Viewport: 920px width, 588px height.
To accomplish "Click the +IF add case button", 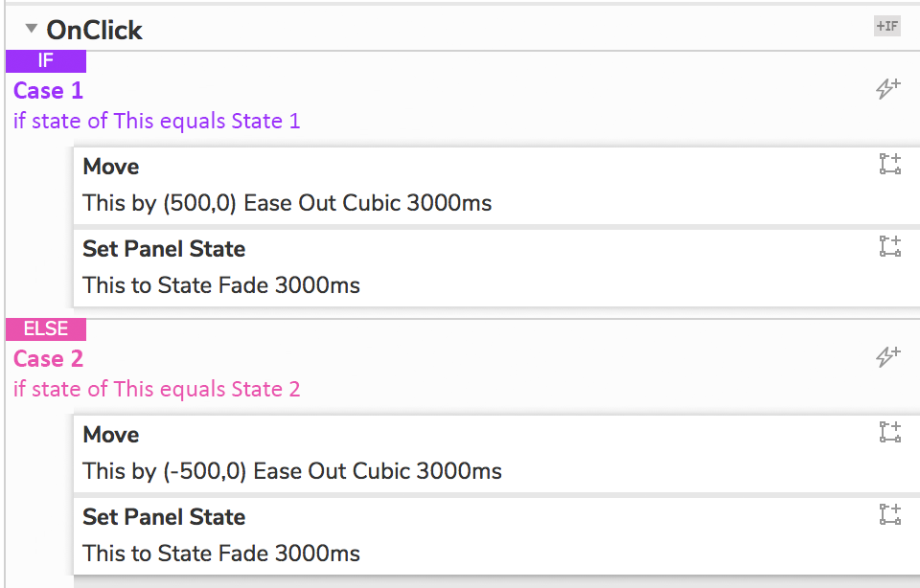I will click(886, 26).
